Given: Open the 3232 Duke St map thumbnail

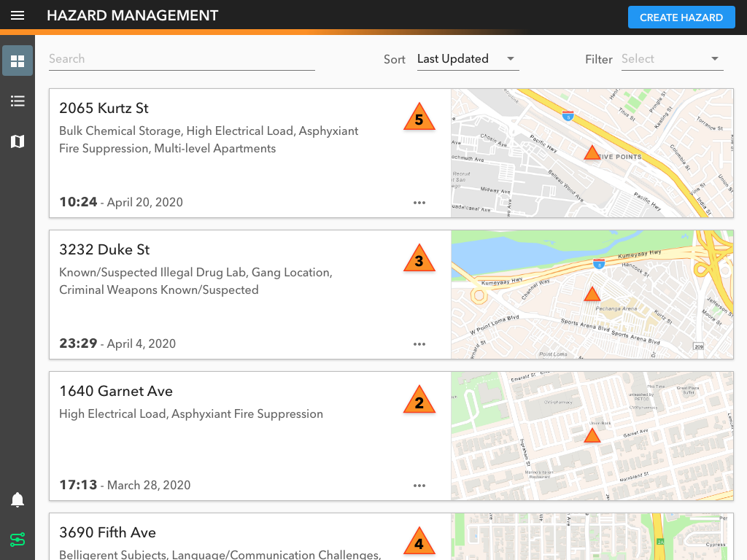Looking at the screenshot, I should pyautogui.click(x=592, y=295).
